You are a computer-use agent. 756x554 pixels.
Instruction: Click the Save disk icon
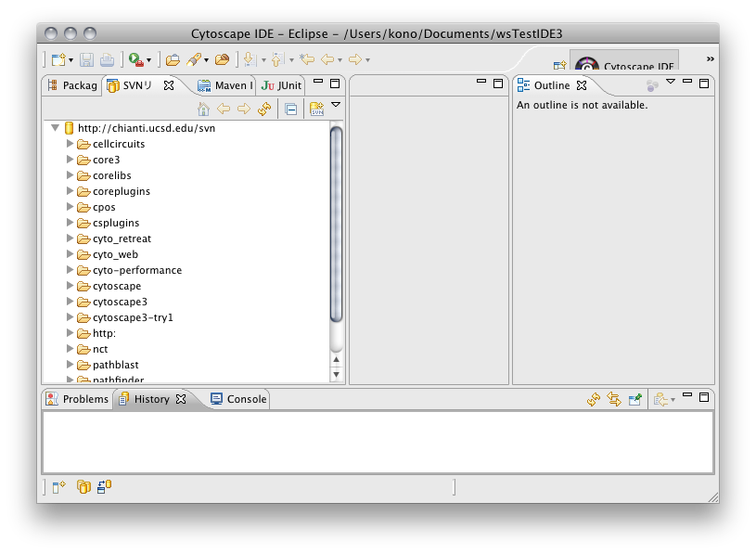pyautogui.click(x=87, y=59)
